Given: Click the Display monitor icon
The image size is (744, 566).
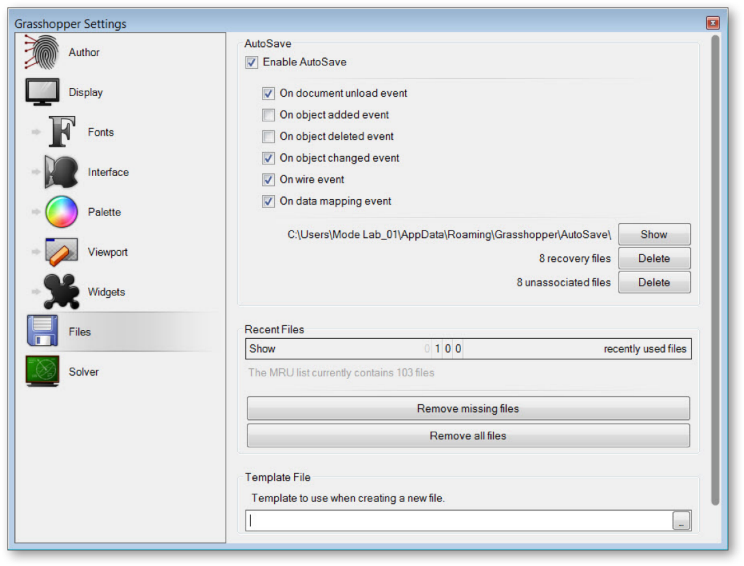Looking at the screenshot, I should click(43, 92).
